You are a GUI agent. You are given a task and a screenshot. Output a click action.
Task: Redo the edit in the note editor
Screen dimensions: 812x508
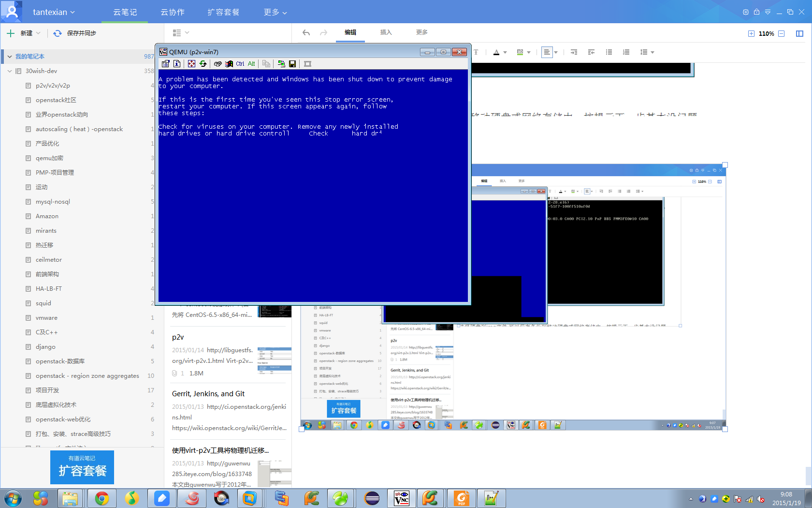323,32
